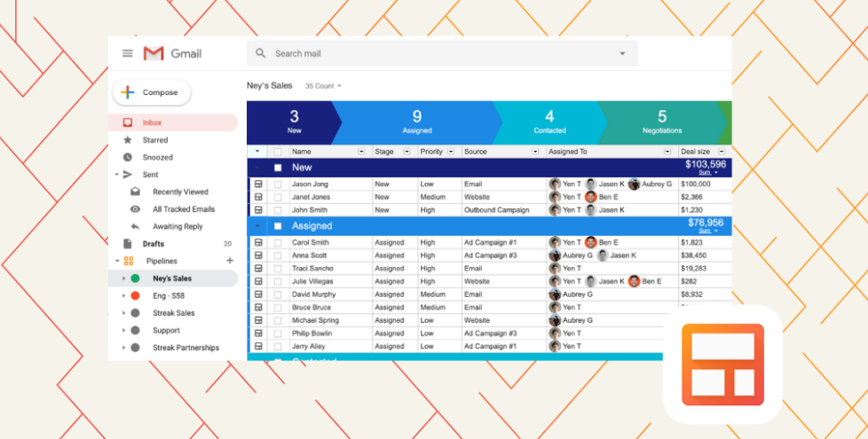Open Streak Sales pipeline

point(173,313)
